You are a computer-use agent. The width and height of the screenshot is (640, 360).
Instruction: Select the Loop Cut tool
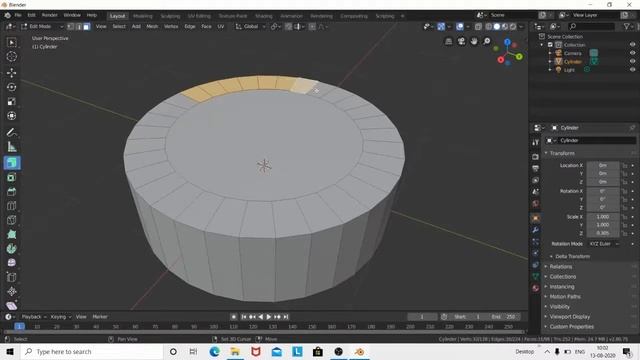[11, 206]
